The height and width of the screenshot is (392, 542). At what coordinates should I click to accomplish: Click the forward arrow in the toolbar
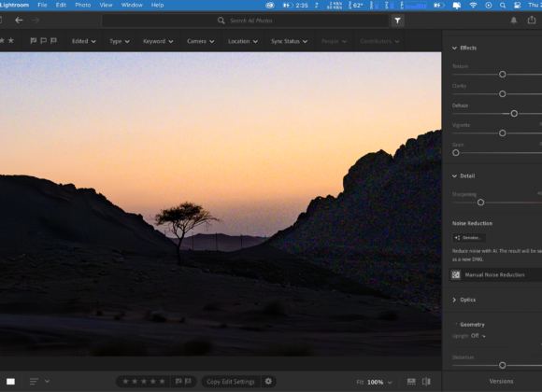tap(36, 21)
